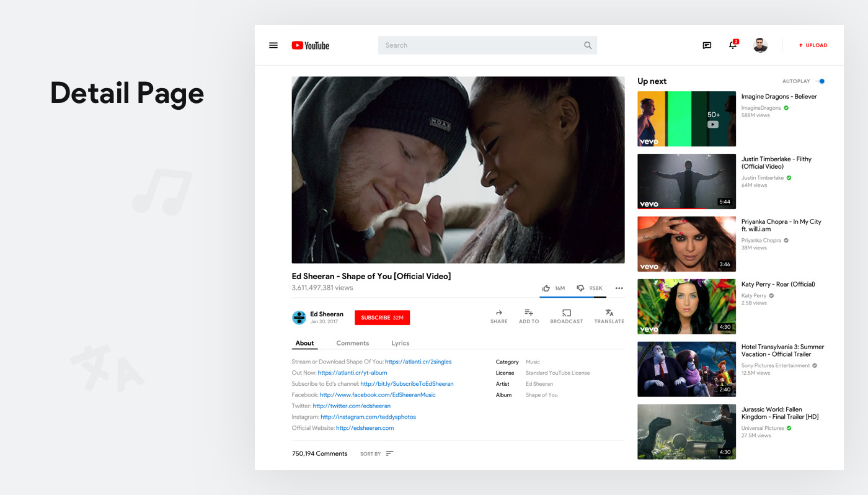Click the ImagineDragons channel name
This screenshot has width=868, height=495.
761,108
